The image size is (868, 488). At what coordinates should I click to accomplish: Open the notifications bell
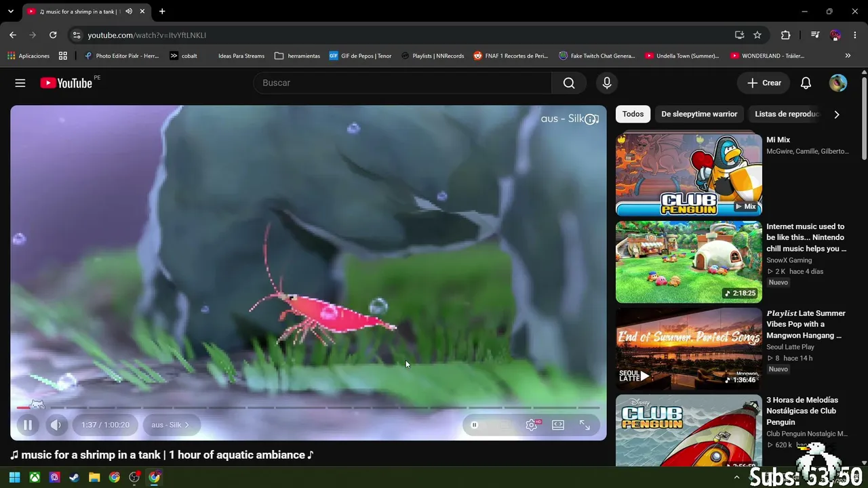pos(806,83)
